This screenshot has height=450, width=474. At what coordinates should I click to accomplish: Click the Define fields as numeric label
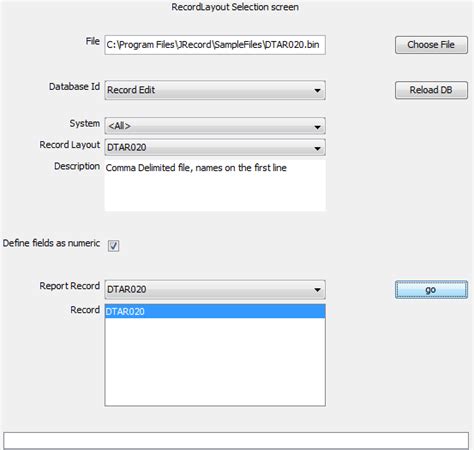point(51,243)
